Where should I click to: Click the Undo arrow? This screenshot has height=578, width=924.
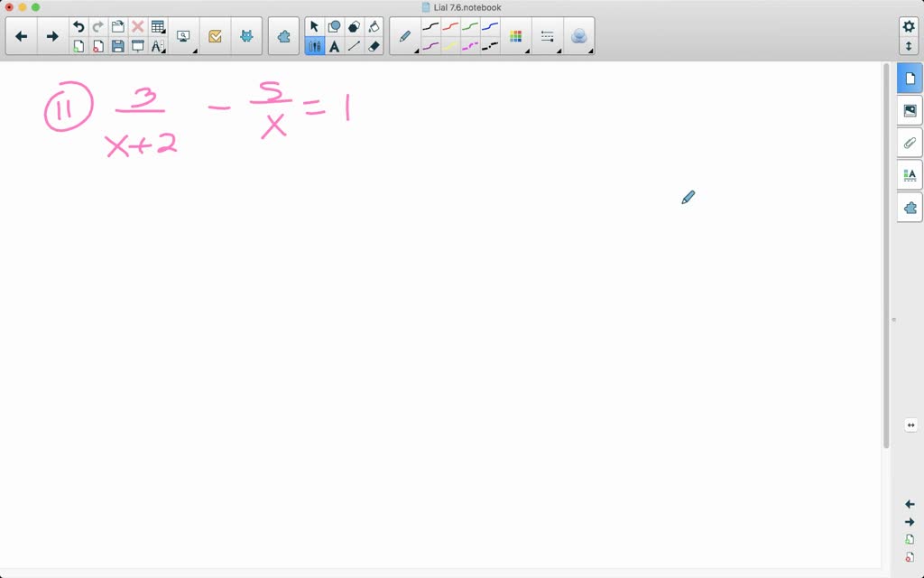[79, 26]
